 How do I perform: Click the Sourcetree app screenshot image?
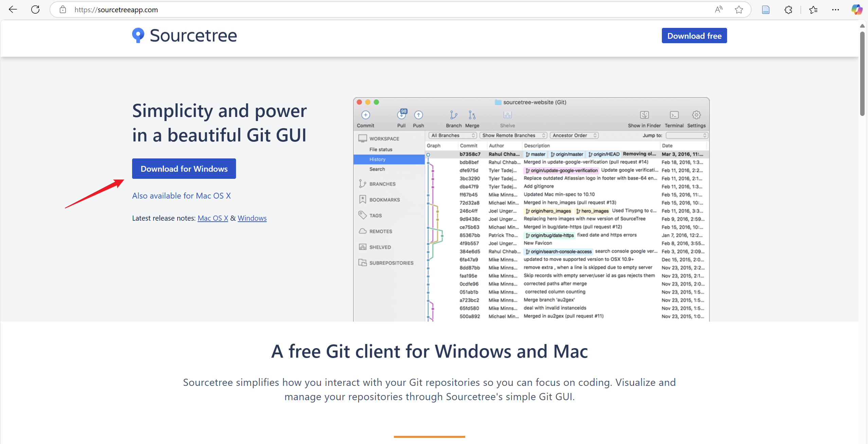[531, 209]
